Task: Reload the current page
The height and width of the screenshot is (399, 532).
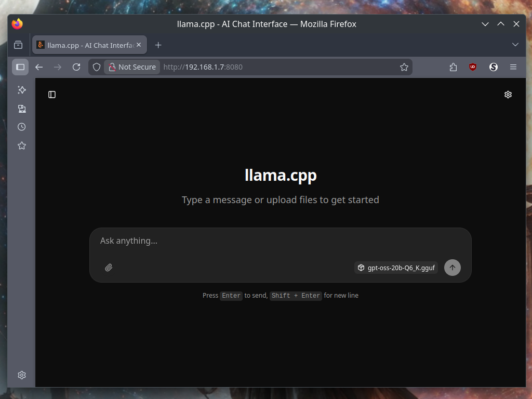Action: pos(76,66)
